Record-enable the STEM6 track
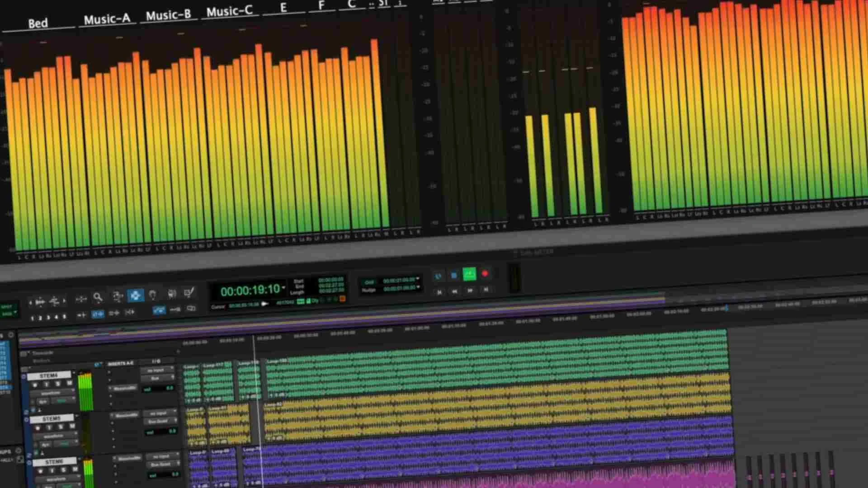 point(40,471)
